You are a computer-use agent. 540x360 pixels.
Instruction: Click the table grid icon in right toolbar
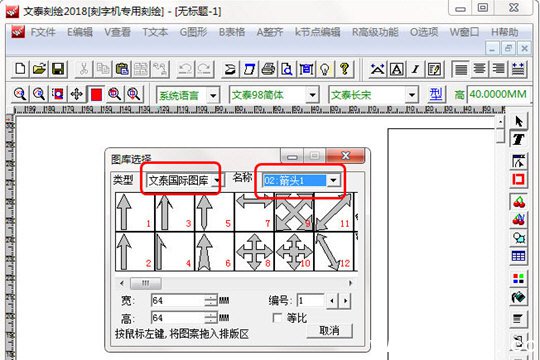pos(519,256)
